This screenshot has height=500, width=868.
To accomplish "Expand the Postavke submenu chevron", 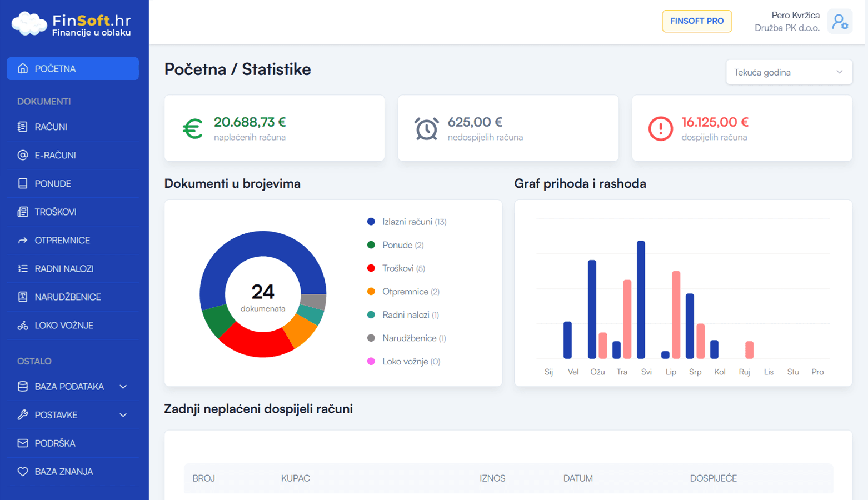I will (123, 415).
